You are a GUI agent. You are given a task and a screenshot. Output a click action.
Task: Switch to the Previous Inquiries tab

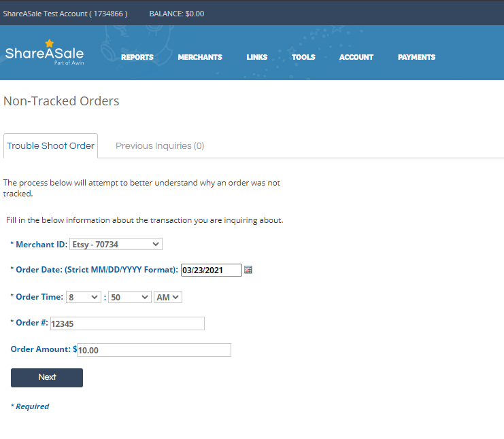(x=160, y=146)
